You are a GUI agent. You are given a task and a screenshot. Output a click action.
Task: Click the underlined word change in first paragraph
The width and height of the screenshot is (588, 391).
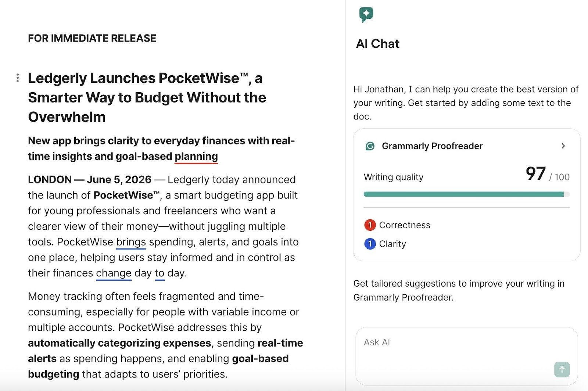point(114,273)
